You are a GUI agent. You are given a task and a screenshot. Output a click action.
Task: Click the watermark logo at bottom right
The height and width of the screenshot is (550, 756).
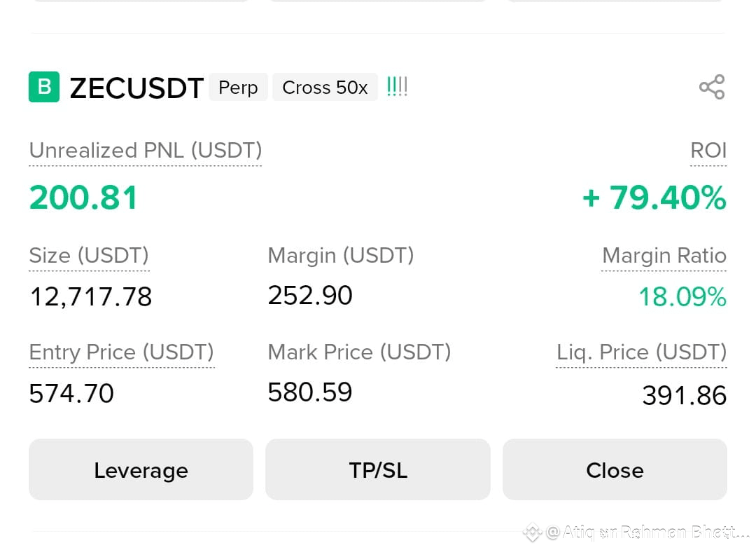(x=533, y=532)
